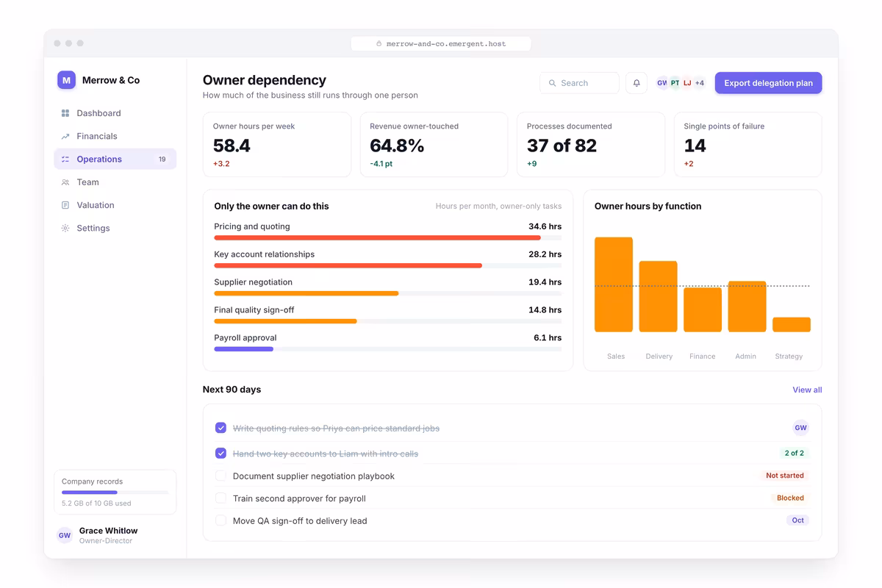Uncheck Hand two key accounts task
Image resolution: width=882 pixels, height=588 pixels.
[220, 453]
